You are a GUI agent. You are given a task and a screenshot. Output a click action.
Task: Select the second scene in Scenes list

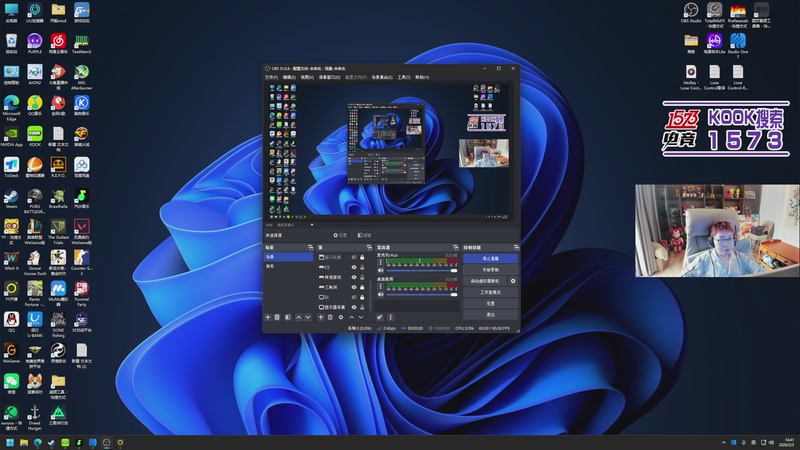[289, 266]
